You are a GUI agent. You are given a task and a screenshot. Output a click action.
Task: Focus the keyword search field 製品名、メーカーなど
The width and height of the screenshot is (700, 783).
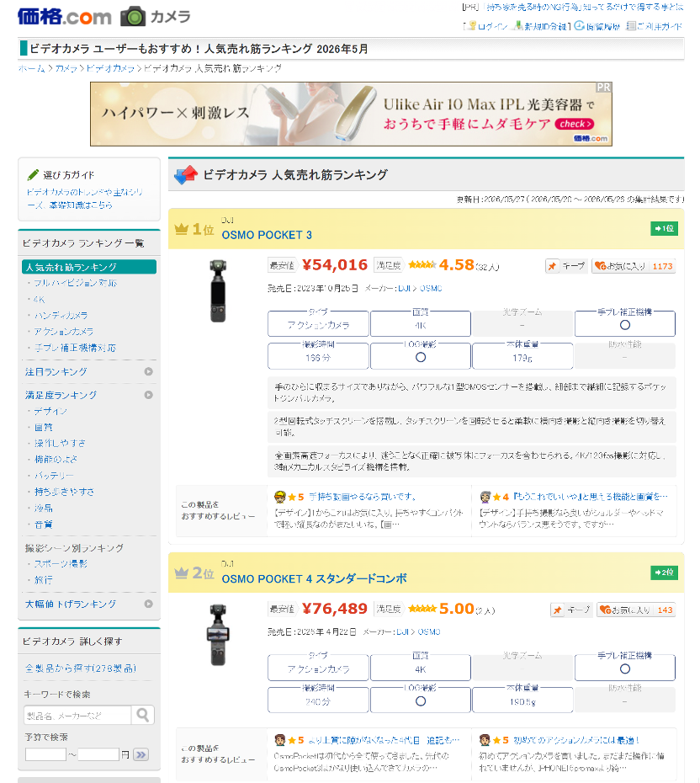point(78,716)
